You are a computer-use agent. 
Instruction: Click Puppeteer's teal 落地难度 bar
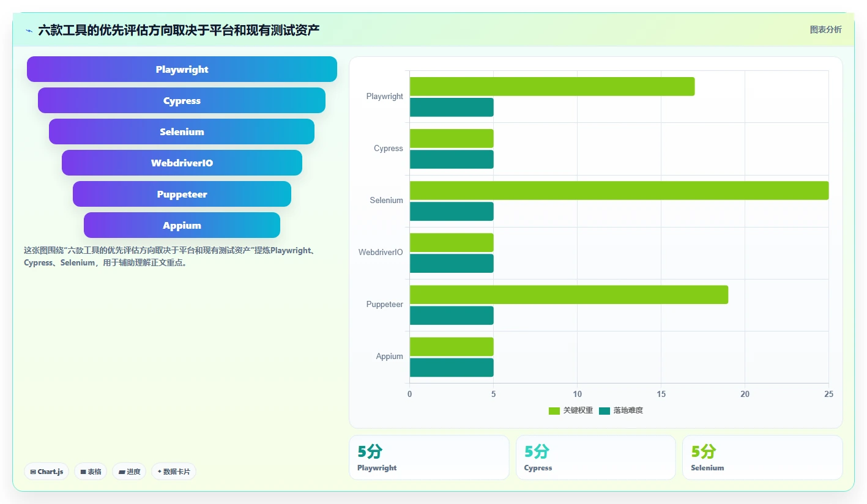[x=452, y=315]
